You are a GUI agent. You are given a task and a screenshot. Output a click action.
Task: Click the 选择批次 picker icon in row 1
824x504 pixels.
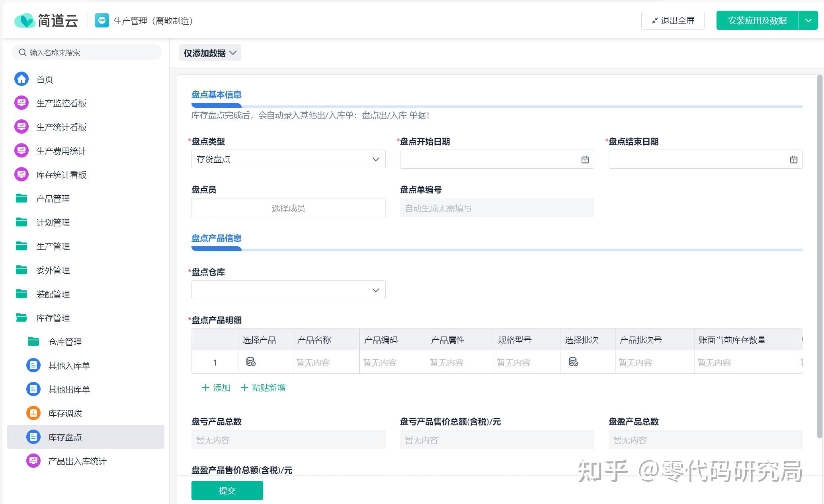pyautogui.click(x=573, y=362)
